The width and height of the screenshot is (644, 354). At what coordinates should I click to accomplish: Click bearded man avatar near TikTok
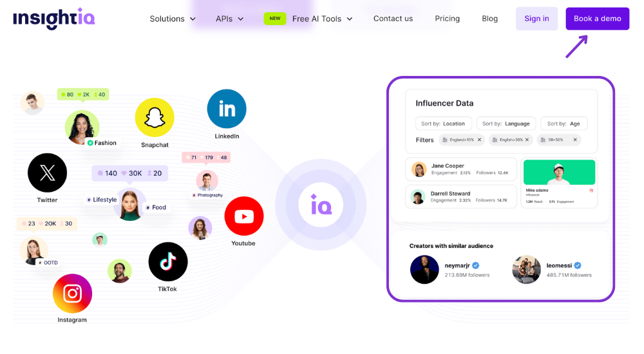click(x=120, y=271)
